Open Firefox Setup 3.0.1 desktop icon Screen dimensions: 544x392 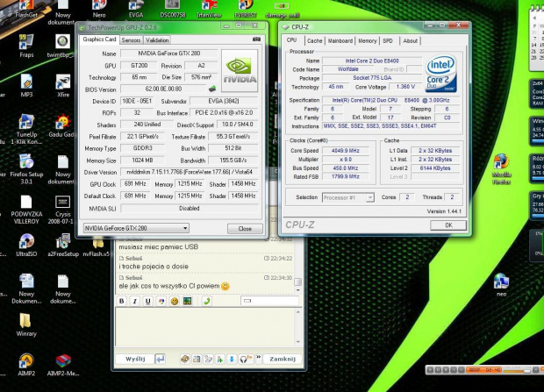pos(26,168)
